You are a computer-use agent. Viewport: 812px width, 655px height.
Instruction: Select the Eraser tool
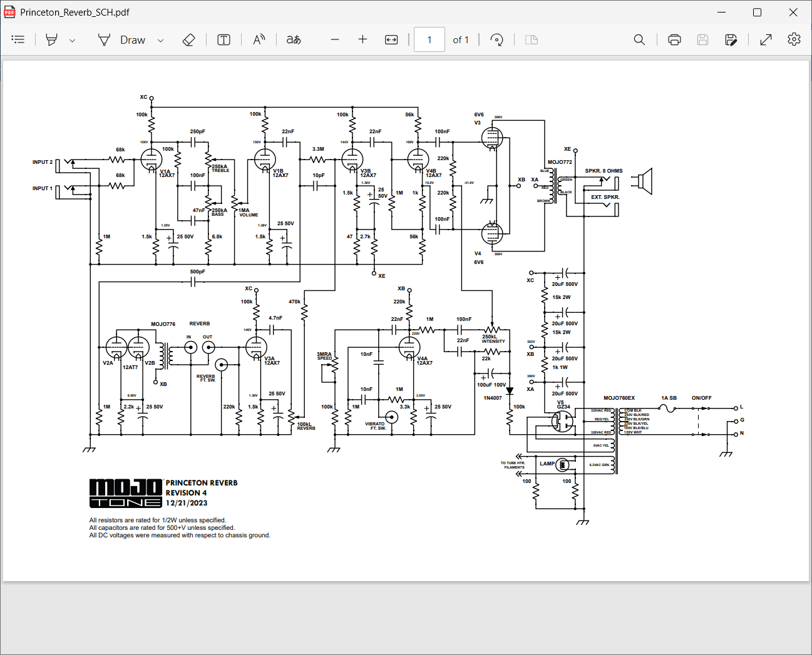coord(188,39)
